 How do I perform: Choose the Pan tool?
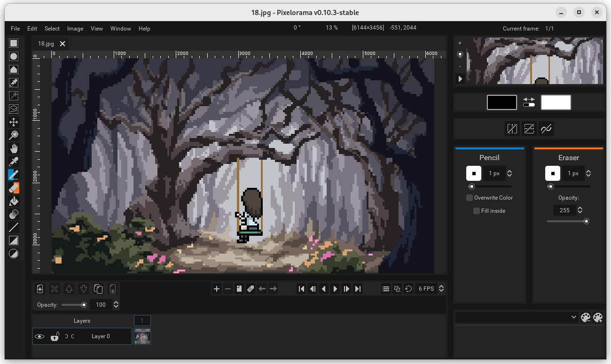(14, 148)
